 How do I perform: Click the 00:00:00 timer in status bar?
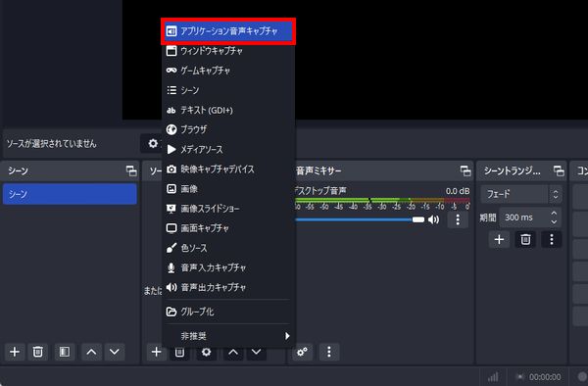[545, 377]
